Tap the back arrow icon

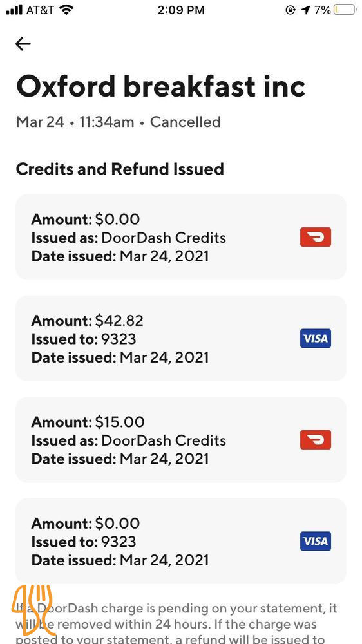[23, 44]
